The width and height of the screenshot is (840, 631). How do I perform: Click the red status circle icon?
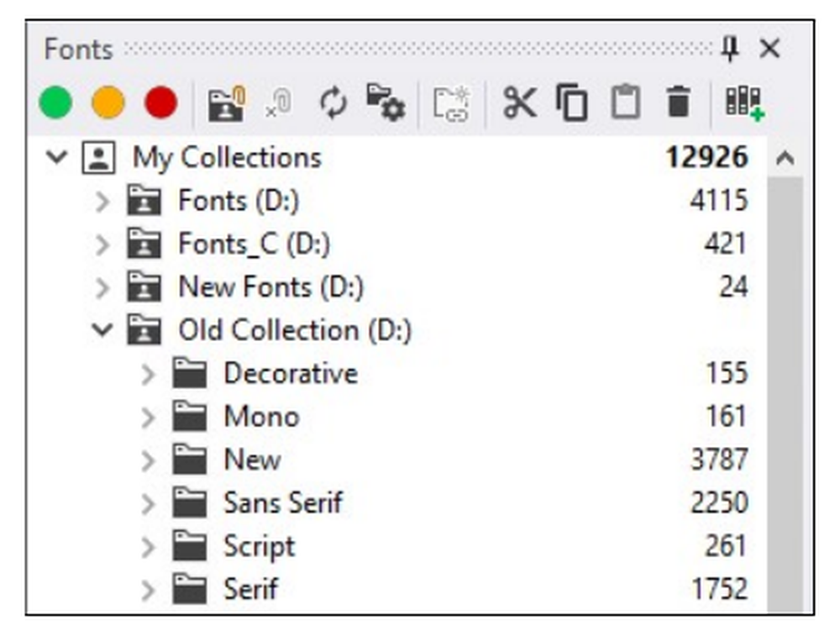160,103
